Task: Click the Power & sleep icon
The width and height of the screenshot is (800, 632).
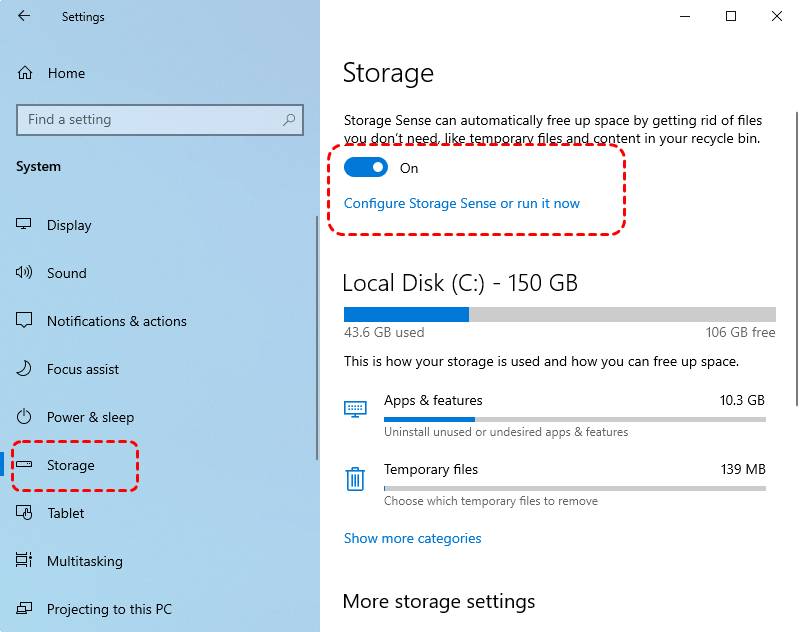Action: [x=25, y=417]
